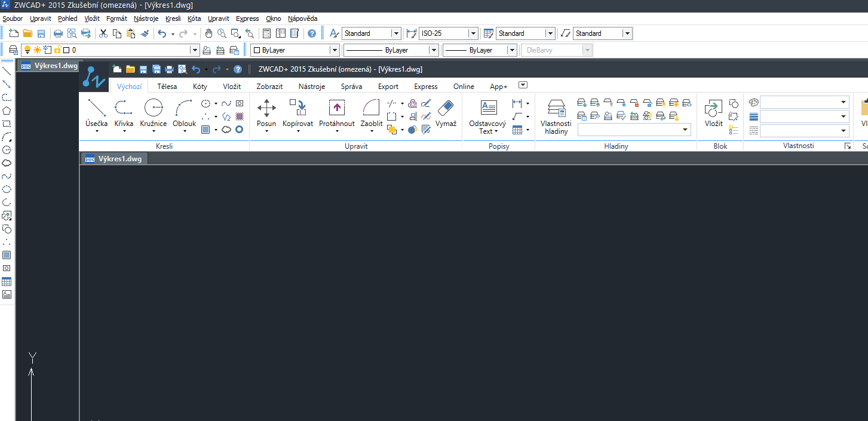
Task: Open the Nápověda menu
Action: pos(303,19)
